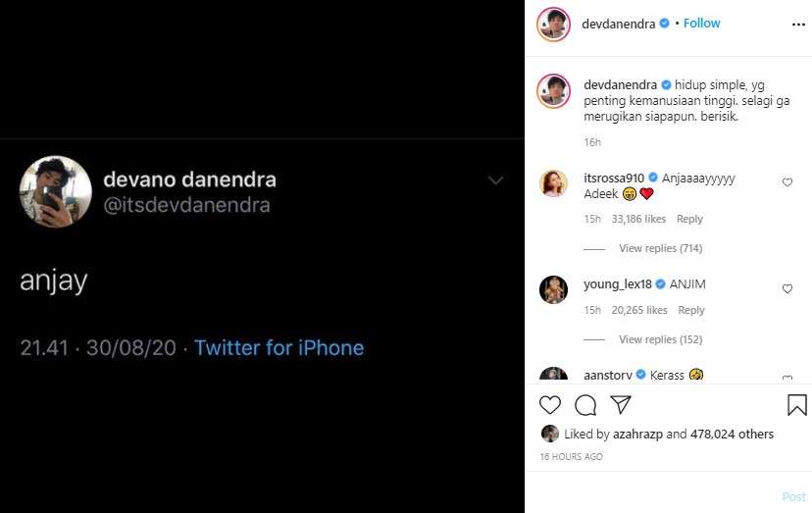The image size is (812, 513).
Task: View 33,186 likes on comment
Action: point(638,219)
